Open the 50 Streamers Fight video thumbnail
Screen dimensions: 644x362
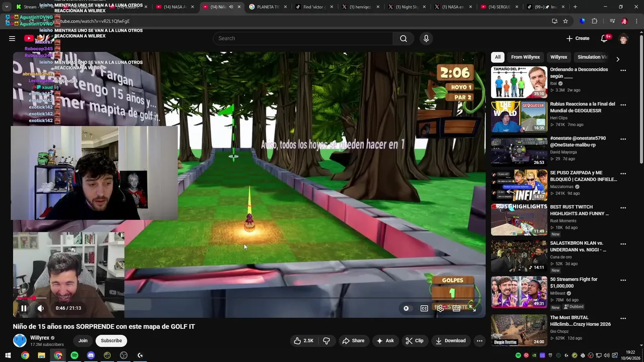pos(519,292)
